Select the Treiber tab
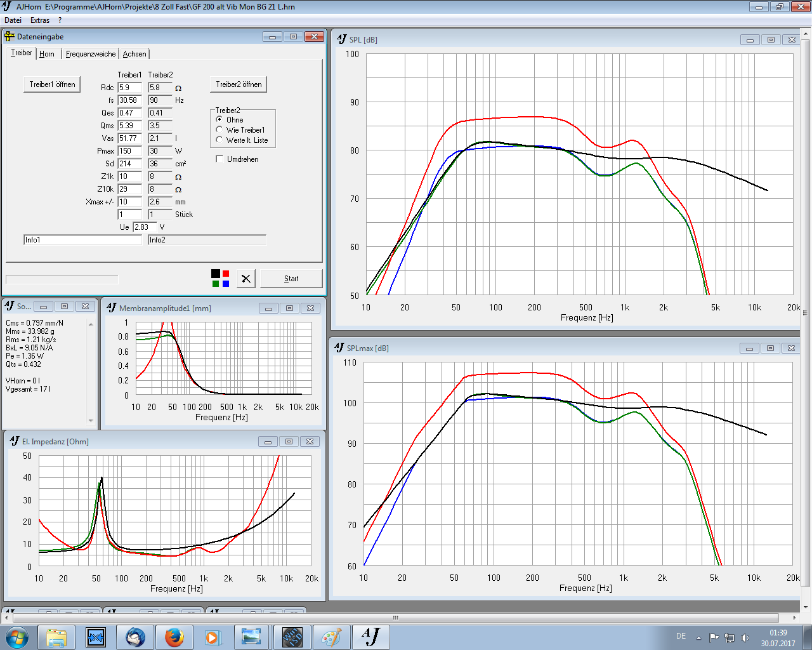This screenshot has width=812, height=650. coord(22,53)
